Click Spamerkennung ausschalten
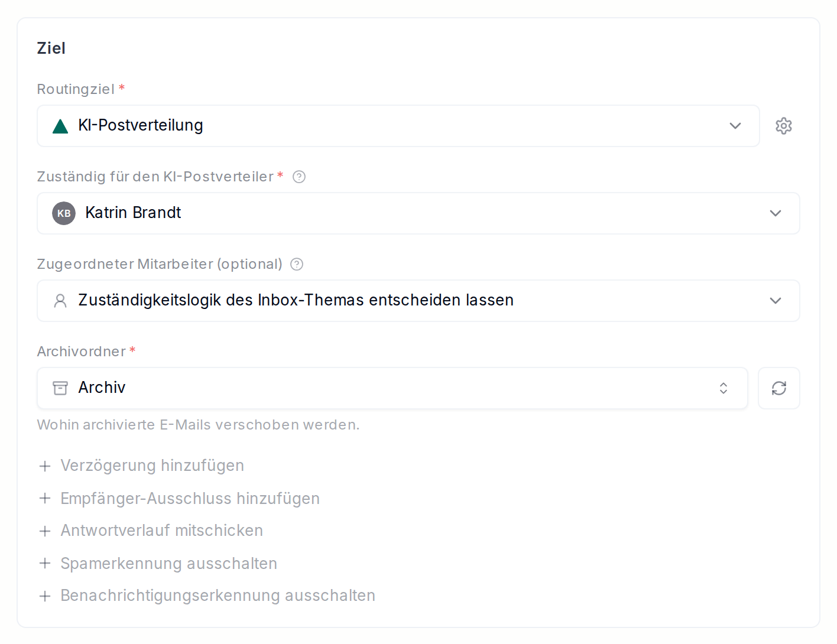 157,564
